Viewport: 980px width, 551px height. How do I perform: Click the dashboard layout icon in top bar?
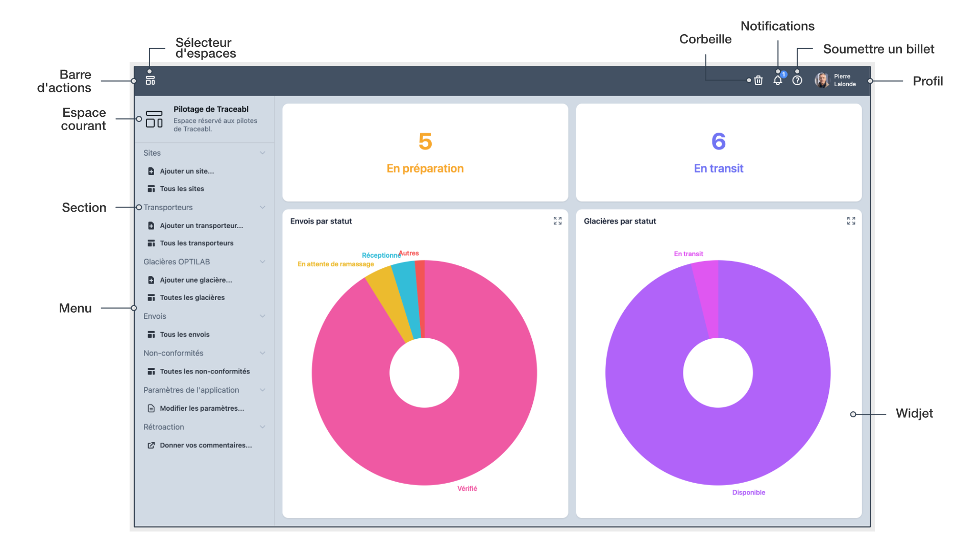click(x=150, y=81)
